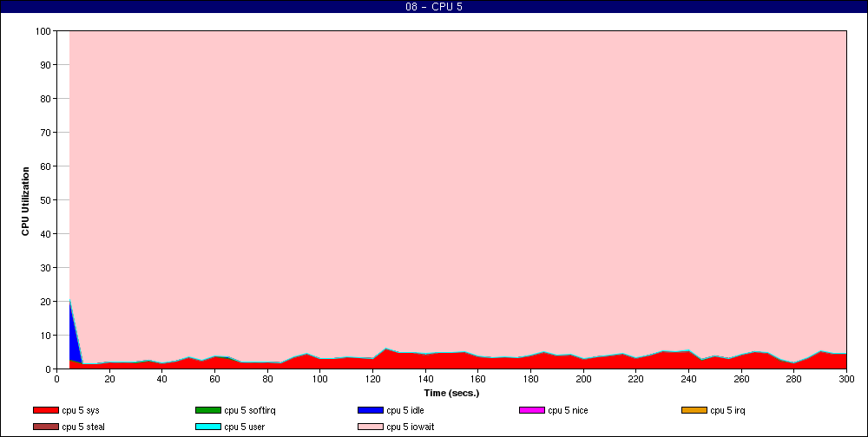The width and height of the screenshot is (868, 437).
Task: Select the 'cpu 5 idle' legend label
Action: [x=405, y=410]
